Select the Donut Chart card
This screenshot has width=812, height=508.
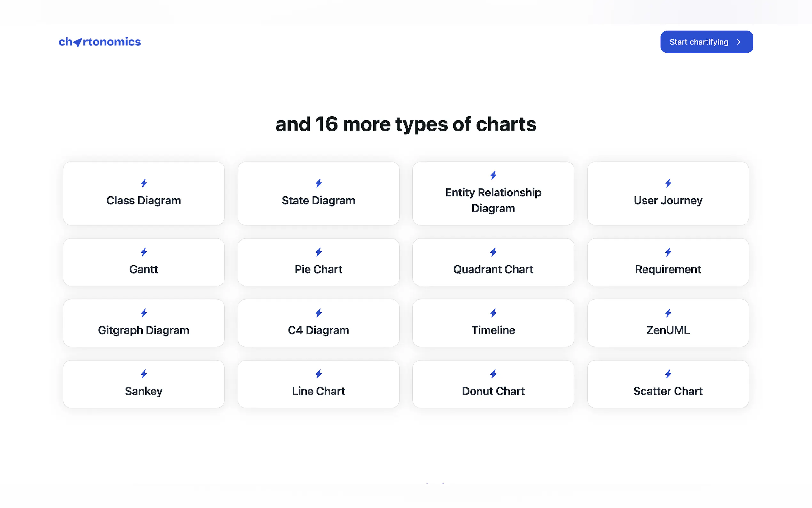pos(493,384)
